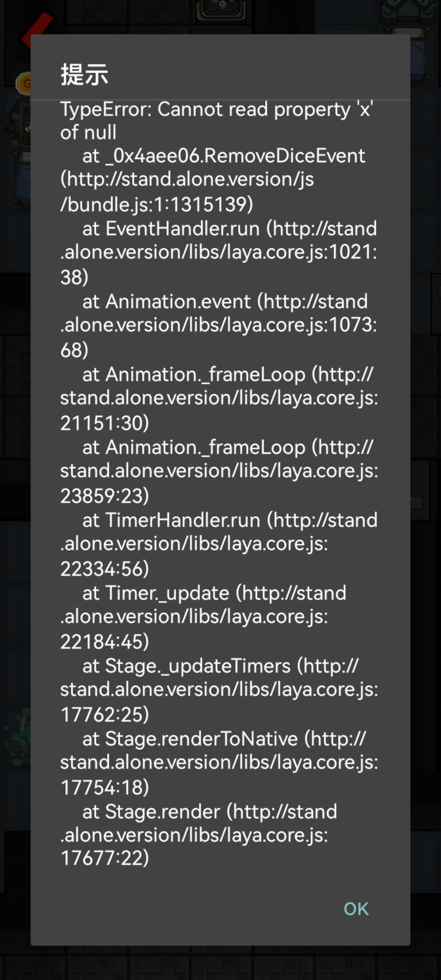Tap the dice tile at top center
Screen dimensions: 441x980
tap(222, 10)
